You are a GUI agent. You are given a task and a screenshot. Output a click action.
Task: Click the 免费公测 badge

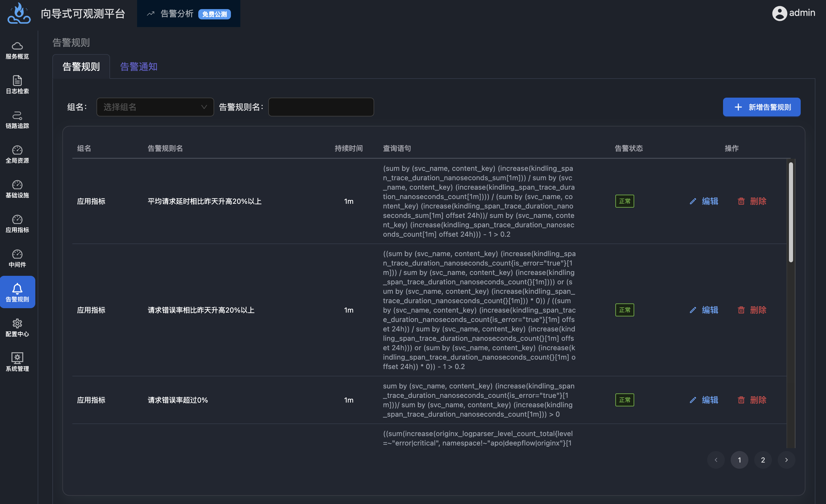214,14
